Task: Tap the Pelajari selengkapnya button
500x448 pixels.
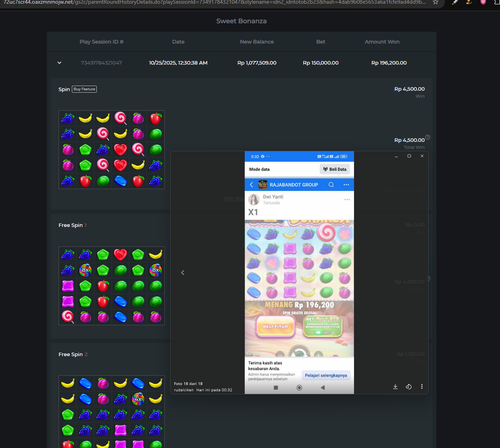Action: [326, 375]
